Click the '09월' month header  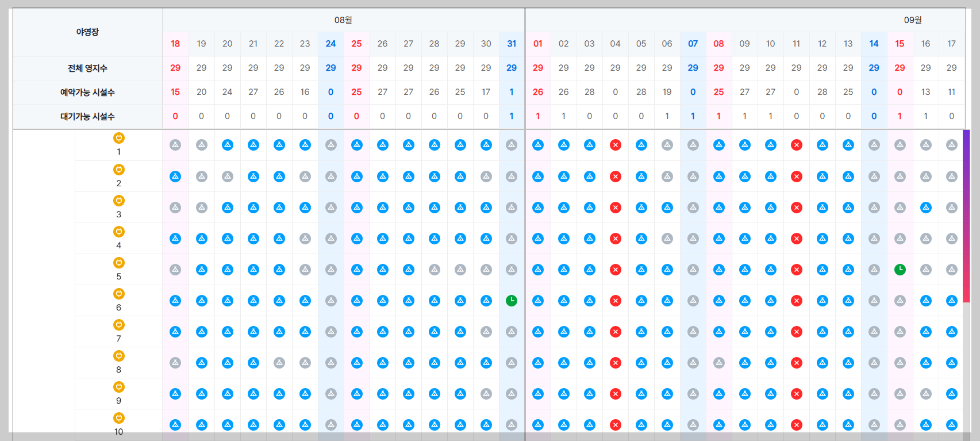click(913, 20)
